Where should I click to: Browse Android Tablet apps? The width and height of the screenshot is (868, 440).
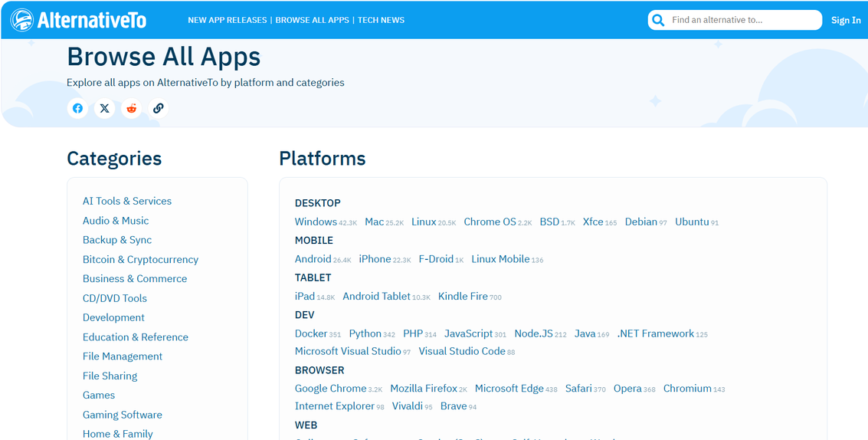coord(376,296)
